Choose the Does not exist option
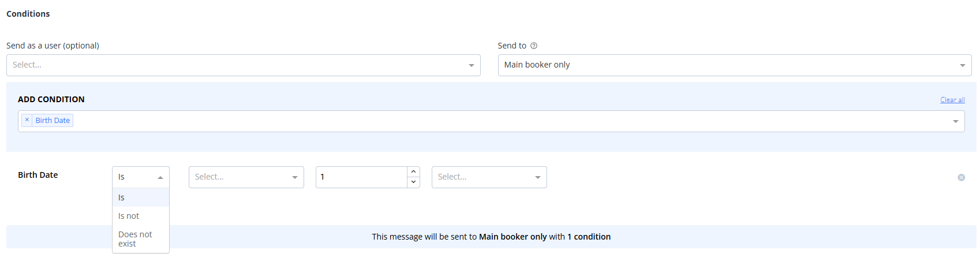The width and height of the screenshot is (980, 265). tap(140, 239)
